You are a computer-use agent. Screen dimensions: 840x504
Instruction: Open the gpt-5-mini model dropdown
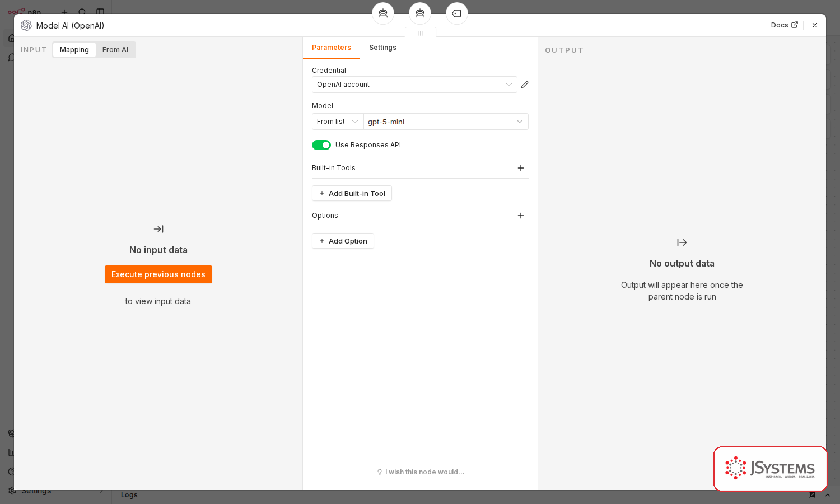click(446, 122)
